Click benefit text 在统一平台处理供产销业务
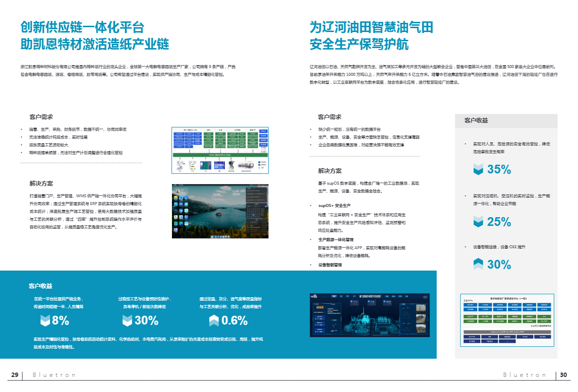 coord(59,303)
